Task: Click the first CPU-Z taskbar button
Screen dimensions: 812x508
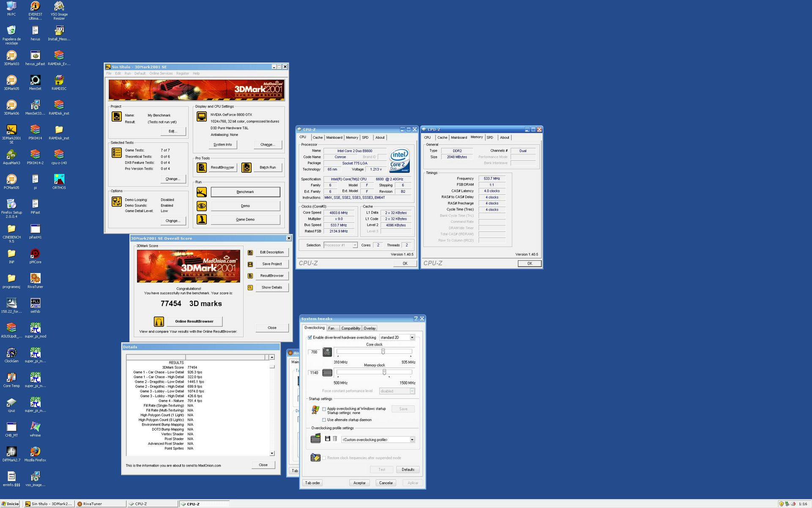Action: [x=152, y=504]
